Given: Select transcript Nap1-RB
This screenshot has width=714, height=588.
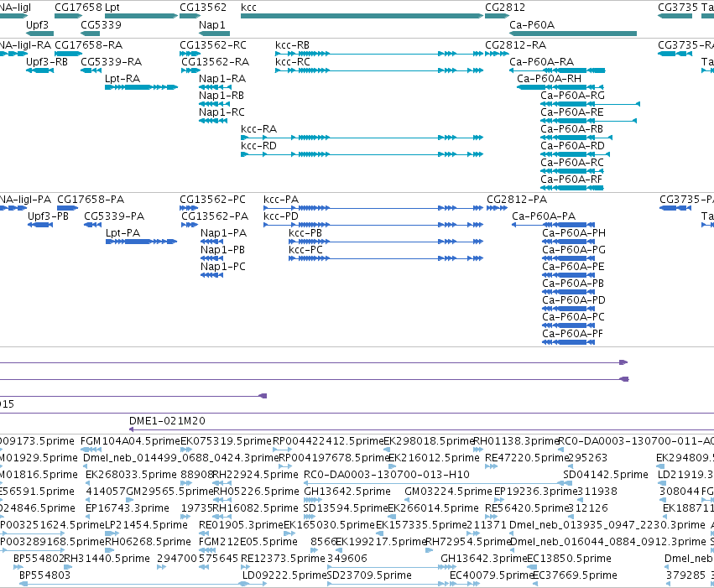Looking at the screenshot, I should (x=221, y=96).
